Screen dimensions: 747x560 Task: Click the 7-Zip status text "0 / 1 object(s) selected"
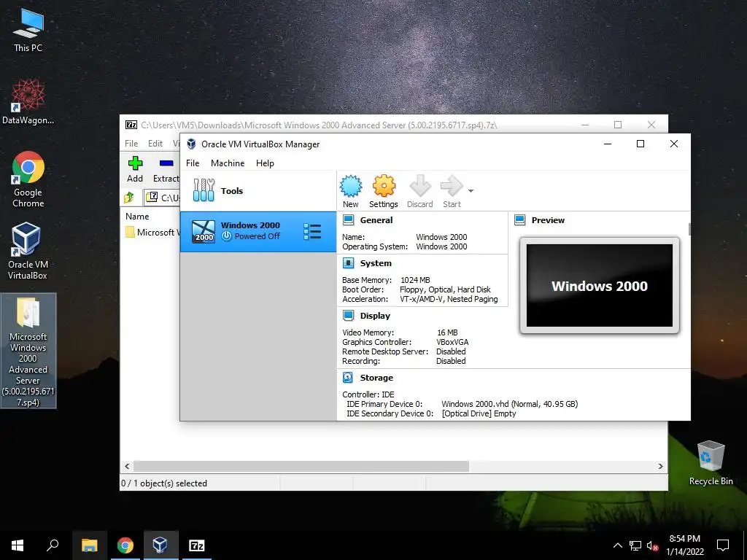164,483
